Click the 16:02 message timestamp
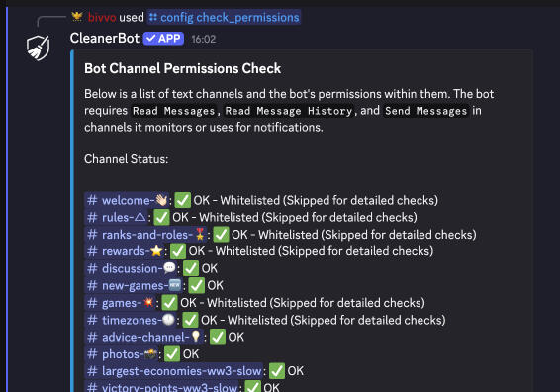 pyautogui.click(x=204, y=39)
